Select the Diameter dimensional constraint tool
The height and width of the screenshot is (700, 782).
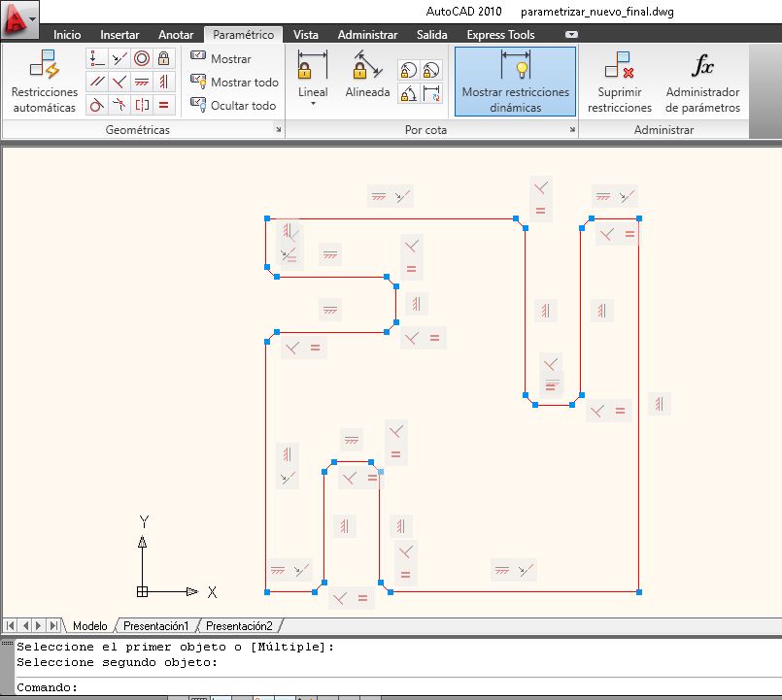pos(431,70)
